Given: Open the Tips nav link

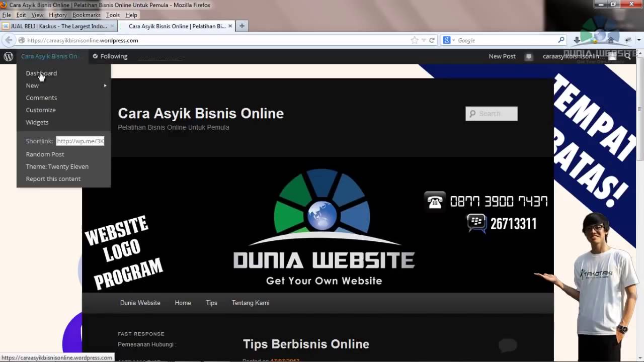Looking at the screenshot, I should [x=211, y=303].
